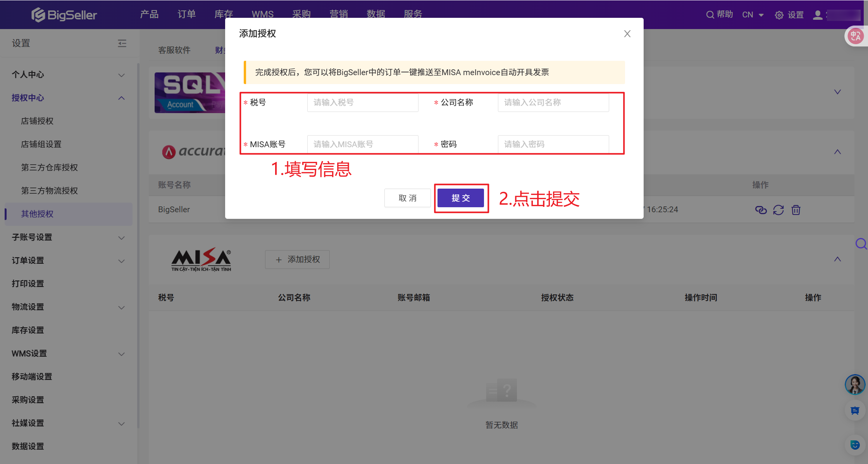Click the chat message floating icon
Screen dimensions: 868x464
[855, 411]
